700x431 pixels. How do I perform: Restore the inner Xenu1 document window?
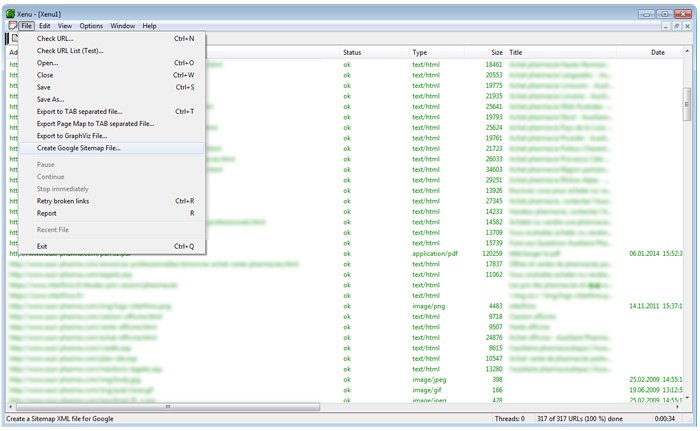(x=676, y=26)
